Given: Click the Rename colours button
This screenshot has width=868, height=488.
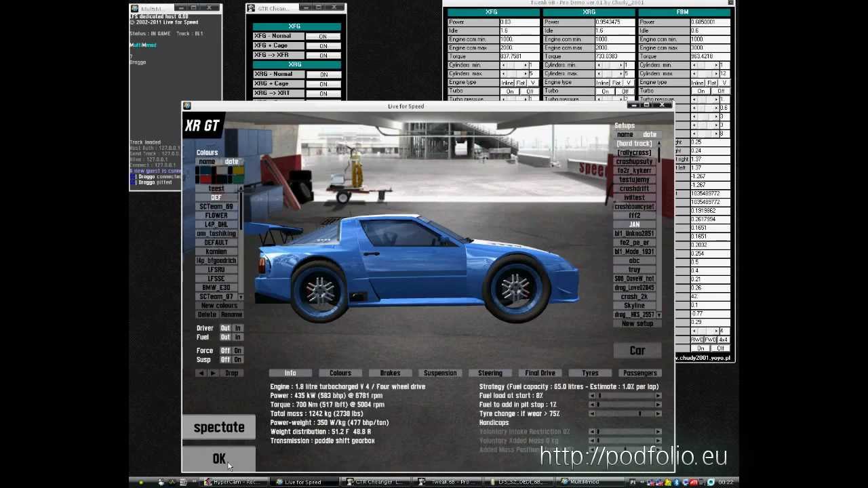Looking at the screenshot, I should tap(231, 314).
